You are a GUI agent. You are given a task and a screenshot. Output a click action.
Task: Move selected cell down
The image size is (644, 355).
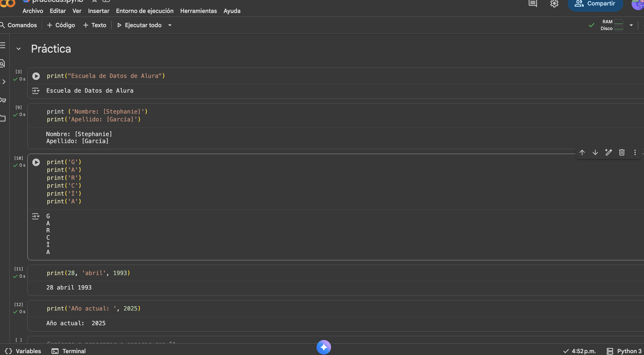pyautogui.click(x=595, y=152)
